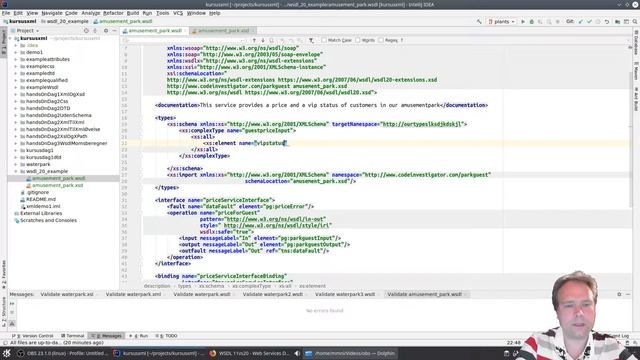Click line with vipstatus element in editor
The image size is (640, 360).
246,143
